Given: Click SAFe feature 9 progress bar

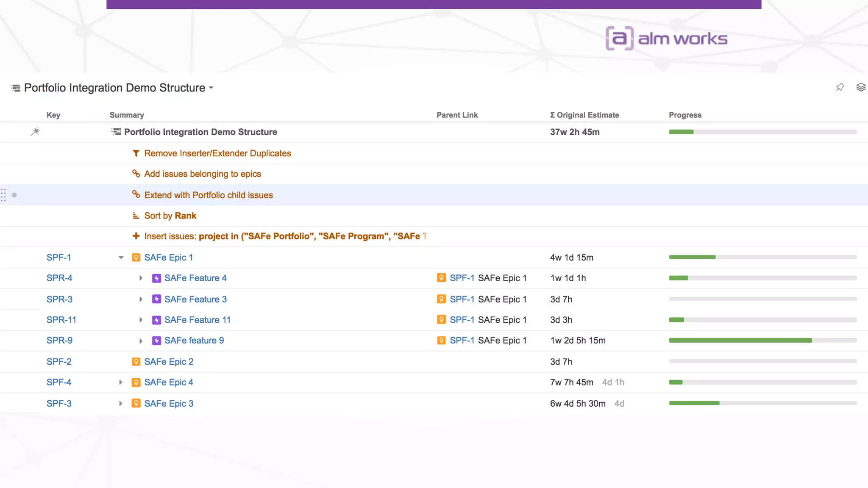Looking at the screenshot, I should coord(762,341).
